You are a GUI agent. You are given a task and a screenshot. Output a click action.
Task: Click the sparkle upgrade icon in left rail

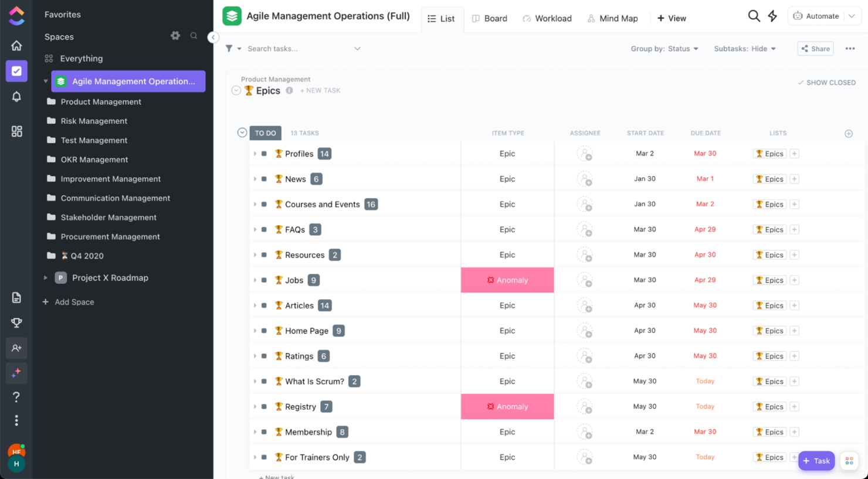pyautogui.click(x=16, y=373)
